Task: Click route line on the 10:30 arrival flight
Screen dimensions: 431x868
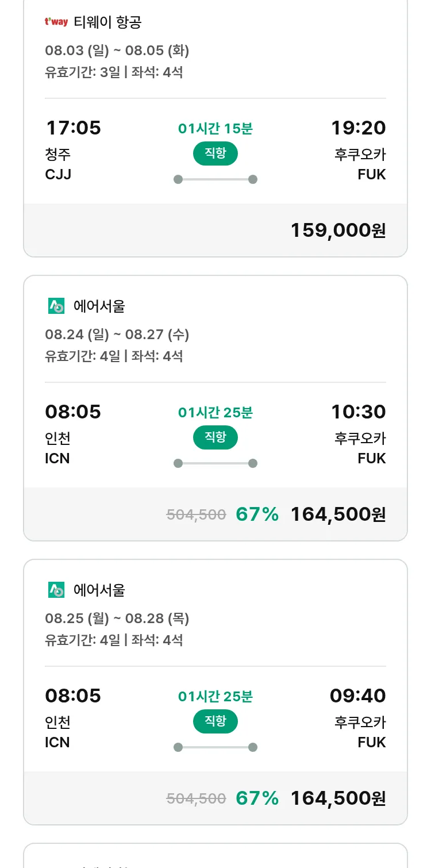Action: [x=215, y=463]
